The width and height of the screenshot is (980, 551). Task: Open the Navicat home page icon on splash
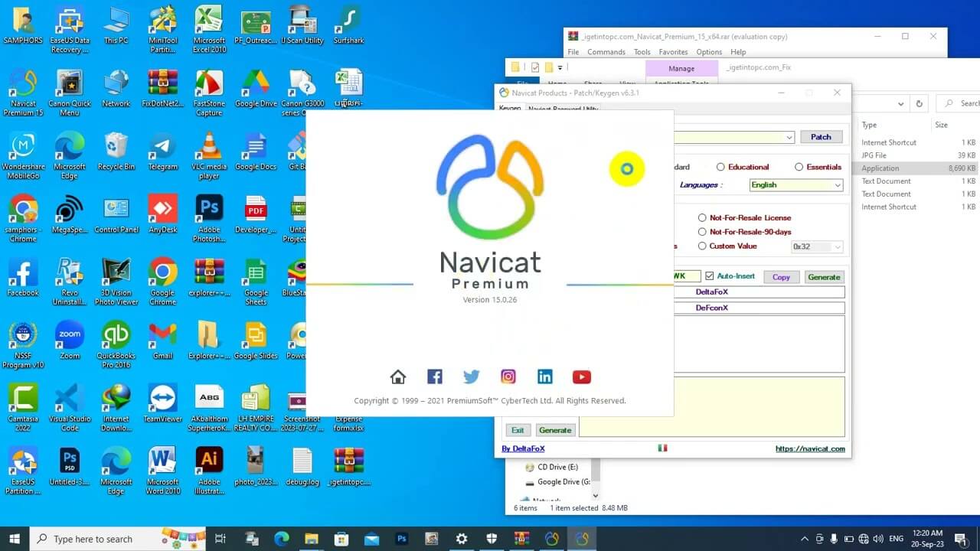397,377
